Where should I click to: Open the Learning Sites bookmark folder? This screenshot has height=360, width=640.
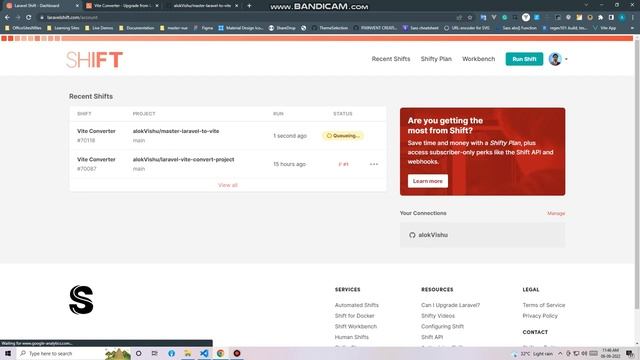(x=63, y=28)
